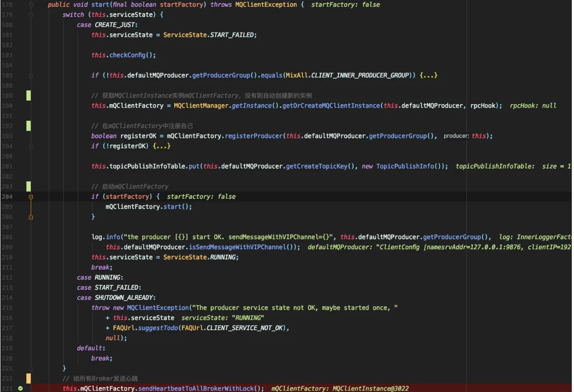
Task: Click the getProducerGroup call on line 185
Action: tap(221, 76)
